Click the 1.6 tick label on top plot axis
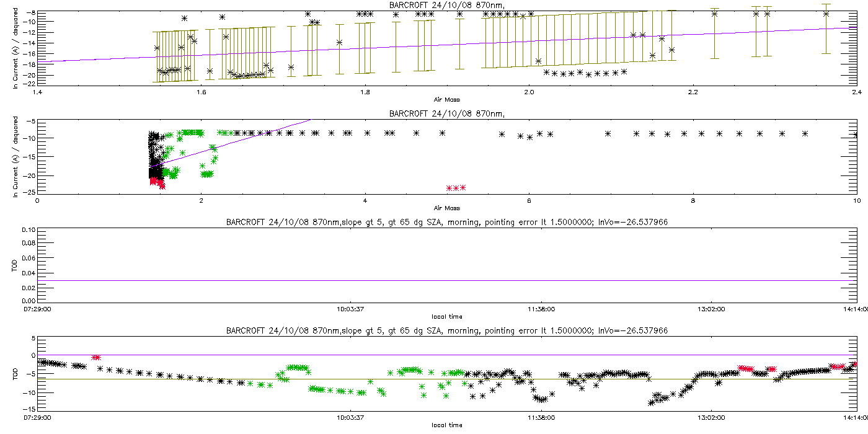Screen dimensions: 868x434 pyautogui.click(x=201, y=92)
